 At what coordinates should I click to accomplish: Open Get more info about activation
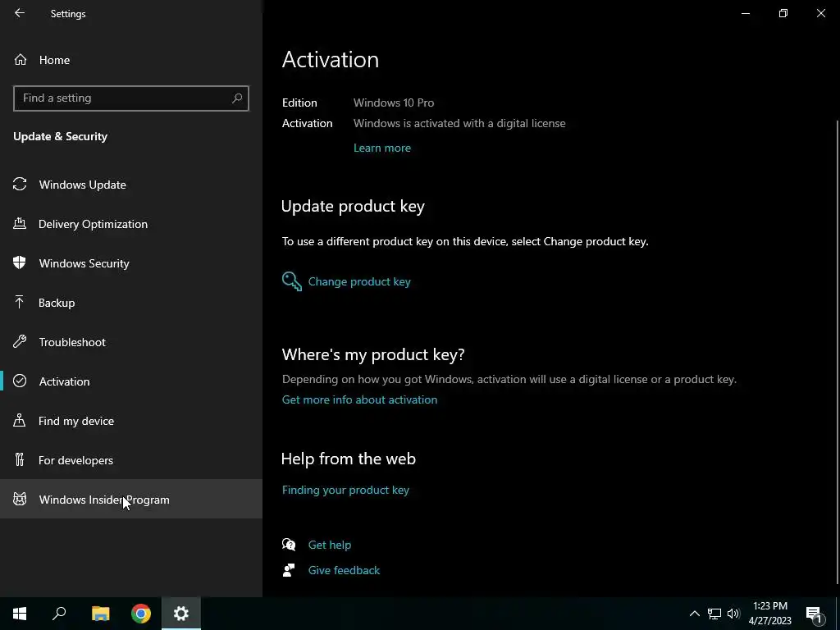point(359,399)
